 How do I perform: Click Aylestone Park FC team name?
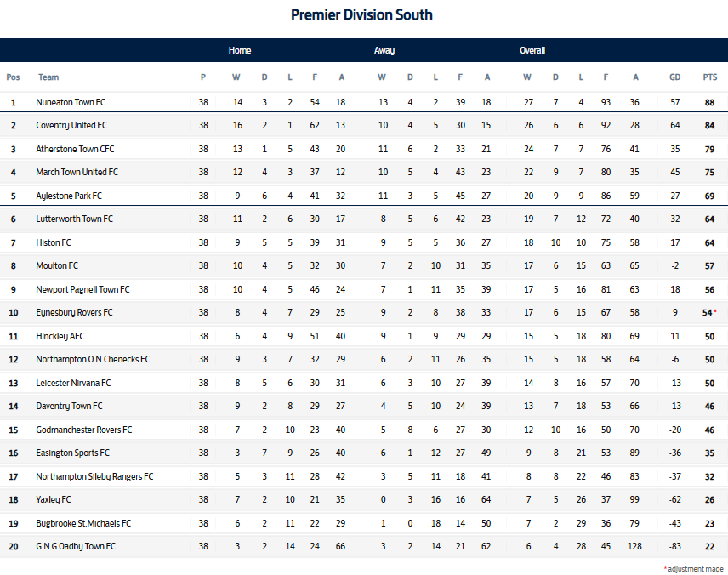[x=69, y=196]
